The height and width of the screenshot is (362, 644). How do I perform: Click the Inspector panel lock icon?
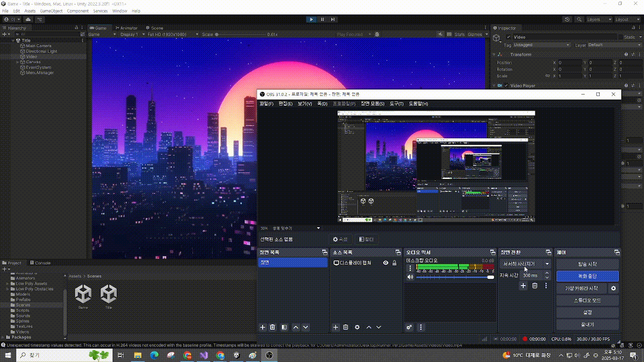[632, 28]
